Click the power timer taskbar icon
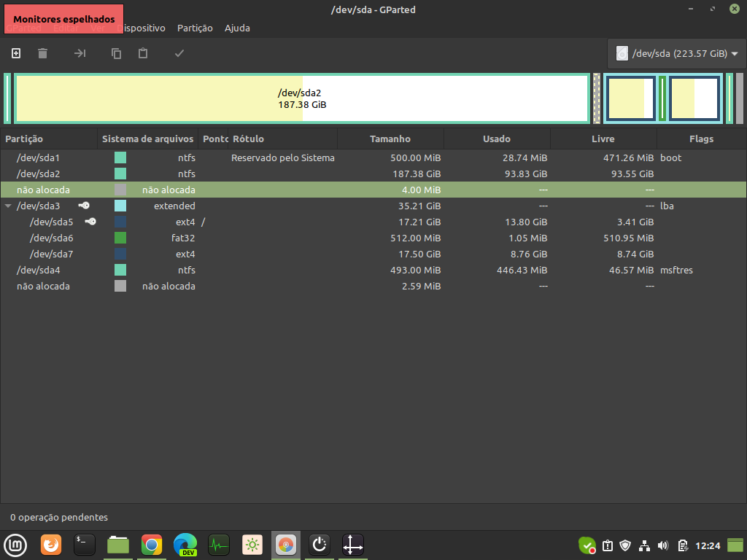Screen dimensions: 747x560 click(320, 545)
